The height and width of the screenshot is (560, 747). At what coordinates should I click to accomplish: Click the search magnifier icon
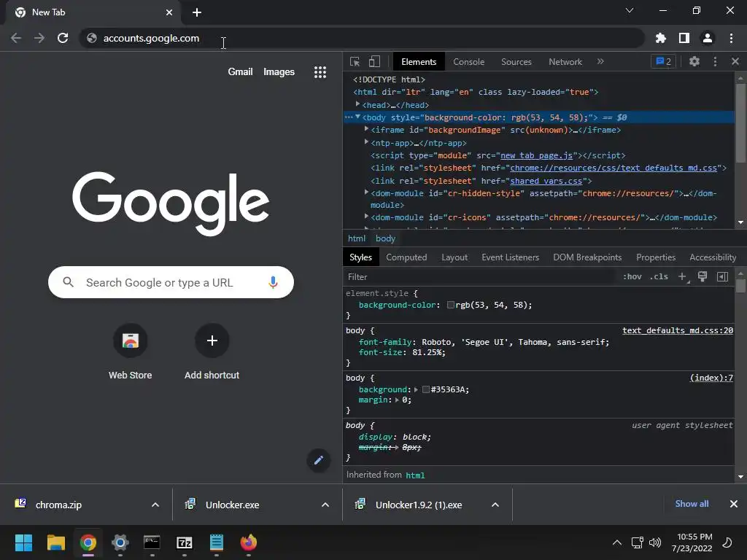[x=68, y=282]
